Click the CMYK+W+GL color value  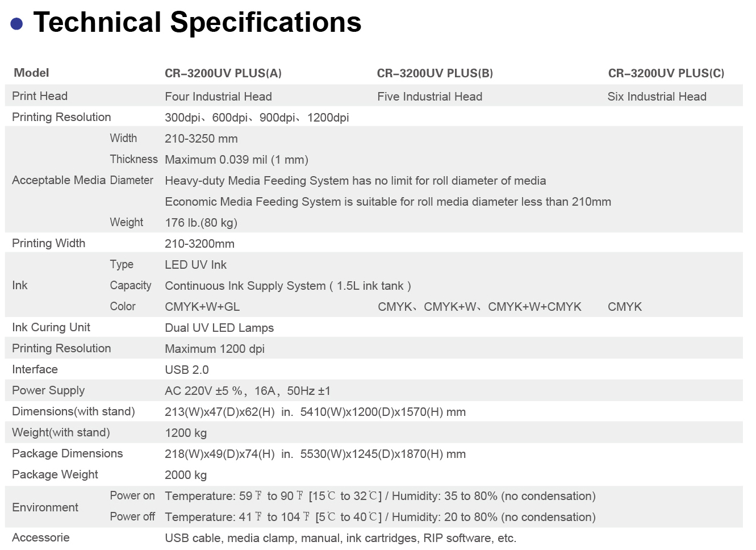(202, 307)
